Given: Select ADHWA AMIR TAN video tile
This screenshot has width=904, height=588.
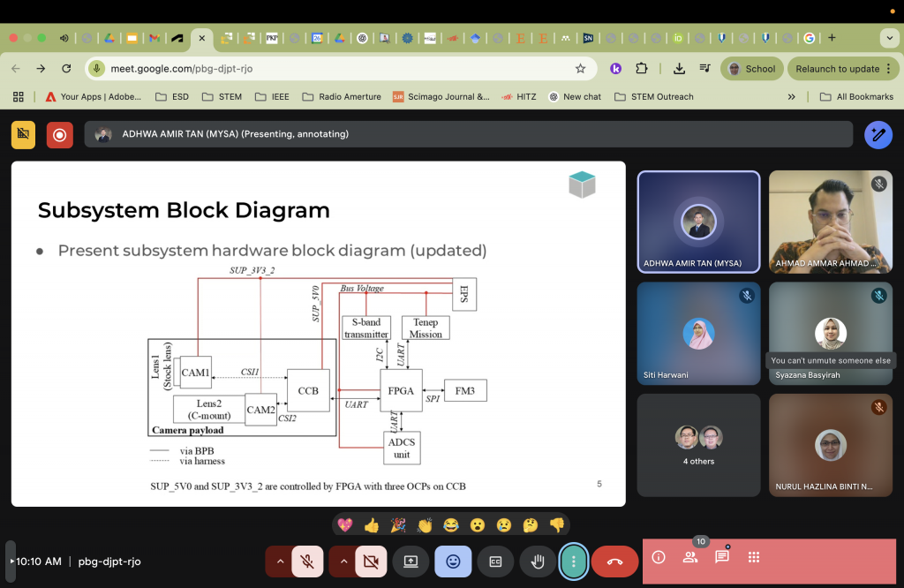Looking at the screenshot, I should pyautogui.click(x=699, y=222).
